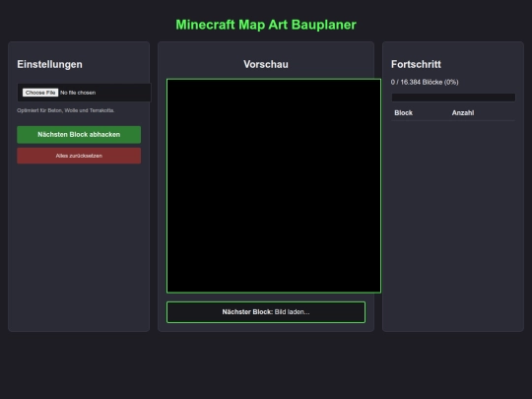Click the Einstellungen heading

point(49,64)
